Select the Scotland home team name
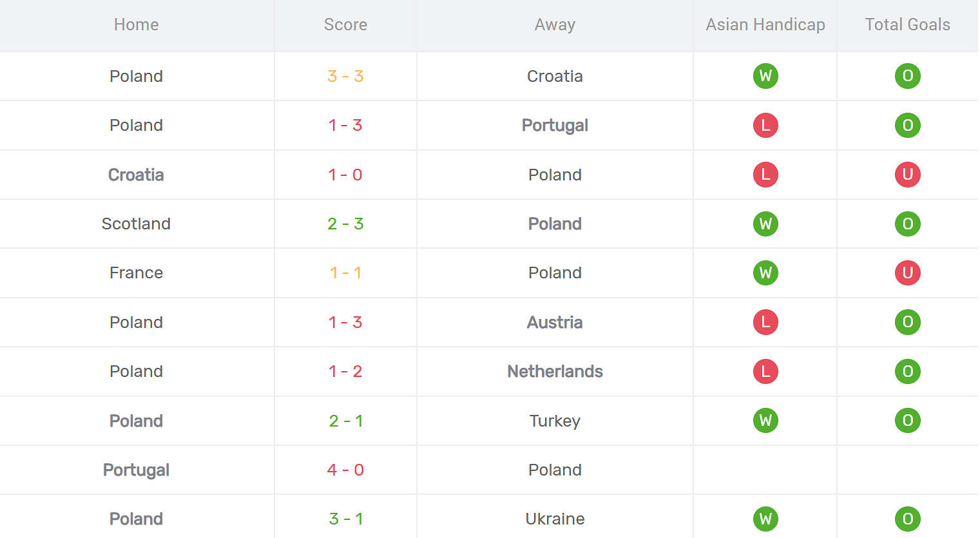The width and height of the screenshot is (980, 538). [x=136, y=224]
